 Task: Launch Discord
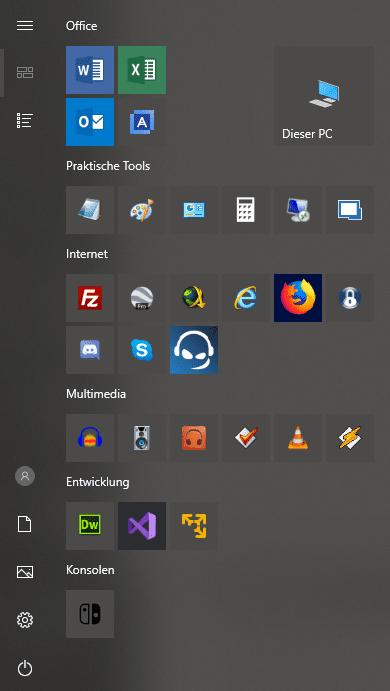click(90, 350)
